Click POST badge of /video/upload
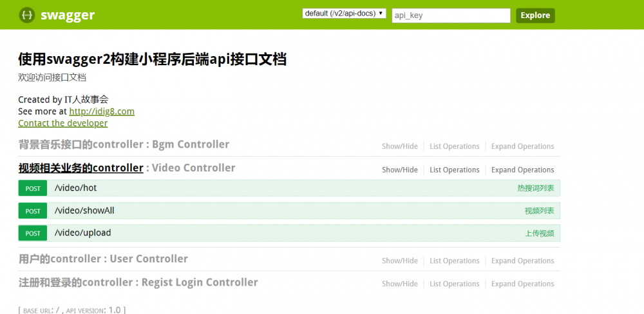The image size is (644, 314). click(x=33, y=233)
